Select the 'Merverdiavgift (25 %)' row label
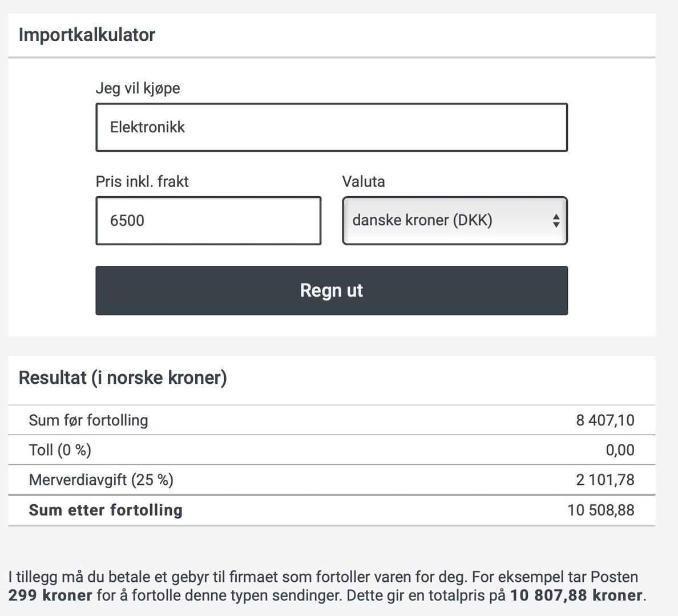This screenshot has width=678, height=616. [101, 480]
